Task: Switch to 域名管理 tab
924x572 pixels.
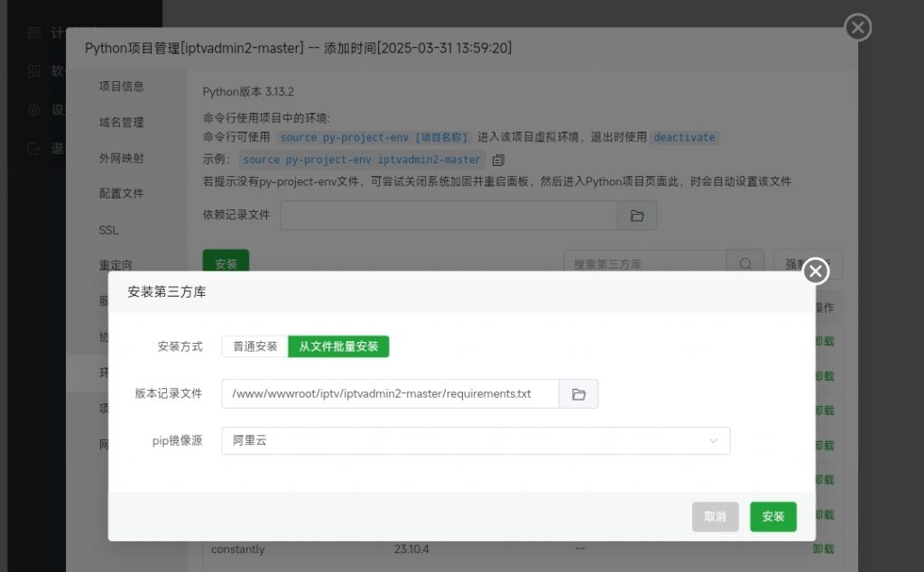Action: [121, 122]
